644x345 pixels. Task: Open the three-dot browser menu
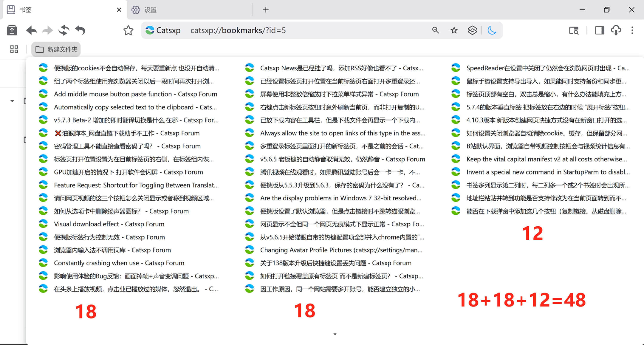pyautogui.click(x=632, y=30)
